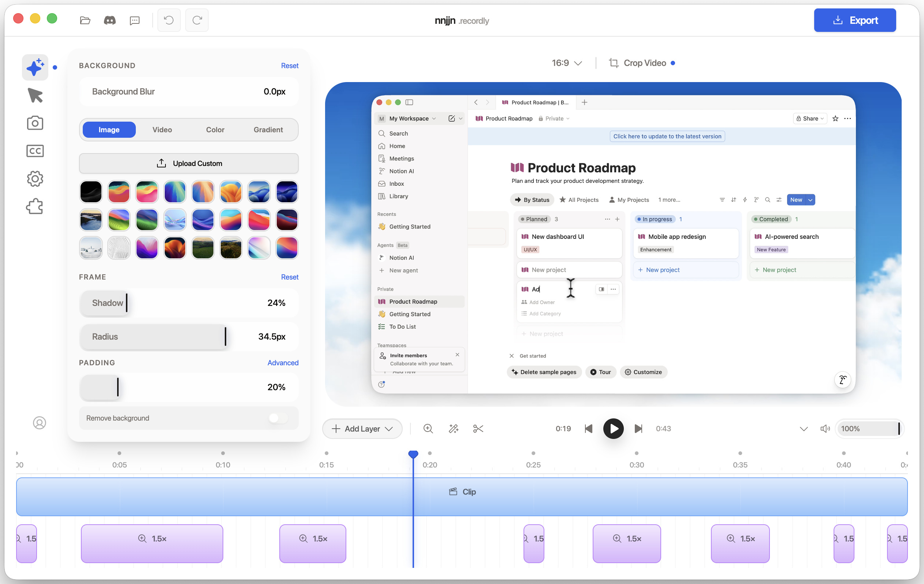Open the Discord community icon
The height and width of the screenshot is (584, 924).
point(110,21)
